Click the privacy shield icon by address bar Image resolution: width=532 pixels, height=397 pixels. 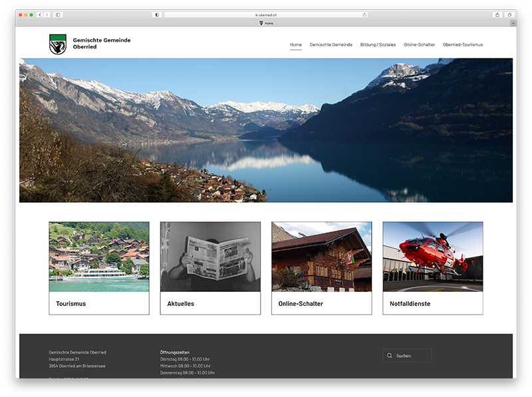click(x=157, y=15)
